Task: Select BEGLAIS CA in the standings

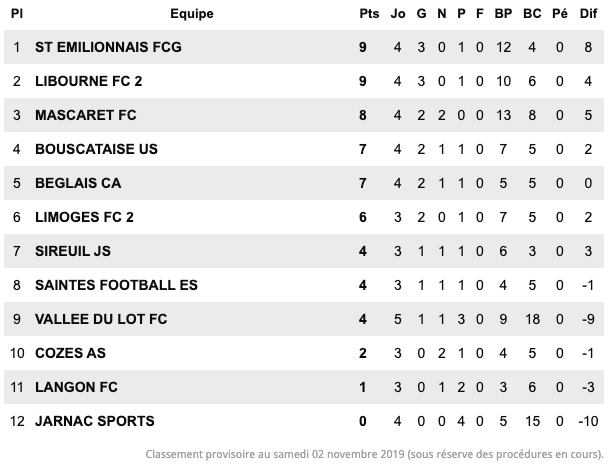Action: click(78, 183)
